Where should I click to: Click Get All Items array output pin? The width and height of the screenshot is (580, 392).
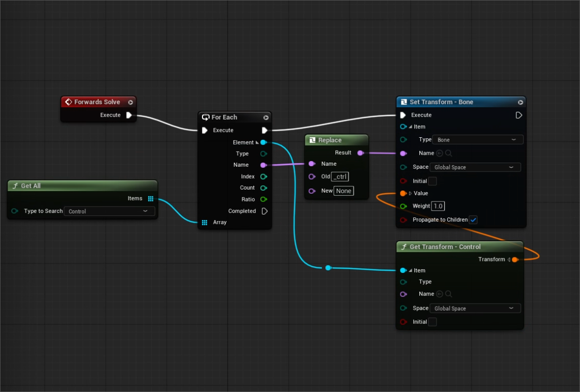point(151,198)
